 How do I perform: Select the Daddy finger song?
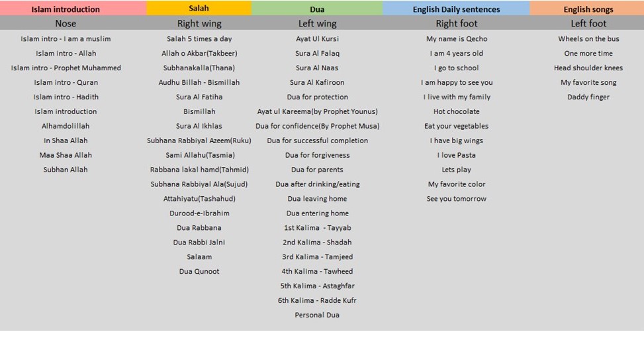588,97
